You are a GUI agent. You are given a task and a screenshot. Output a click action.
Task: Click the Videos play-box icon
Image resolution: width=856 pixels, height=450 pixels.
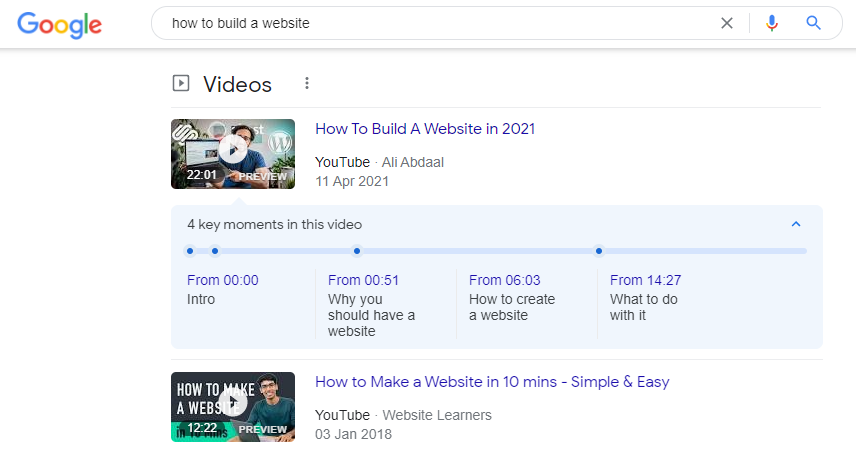(181, 83)
